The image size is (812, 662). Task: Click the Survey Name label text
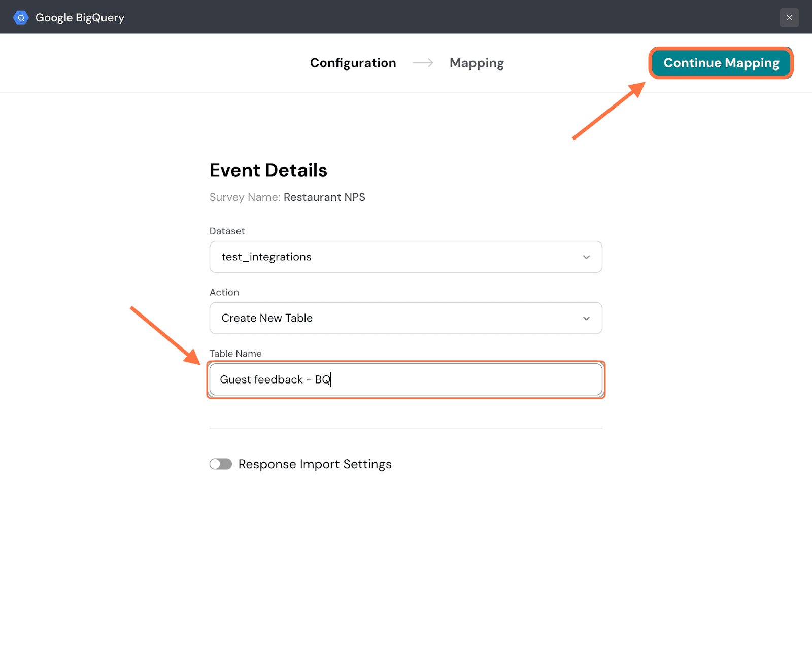coord(245,197)
